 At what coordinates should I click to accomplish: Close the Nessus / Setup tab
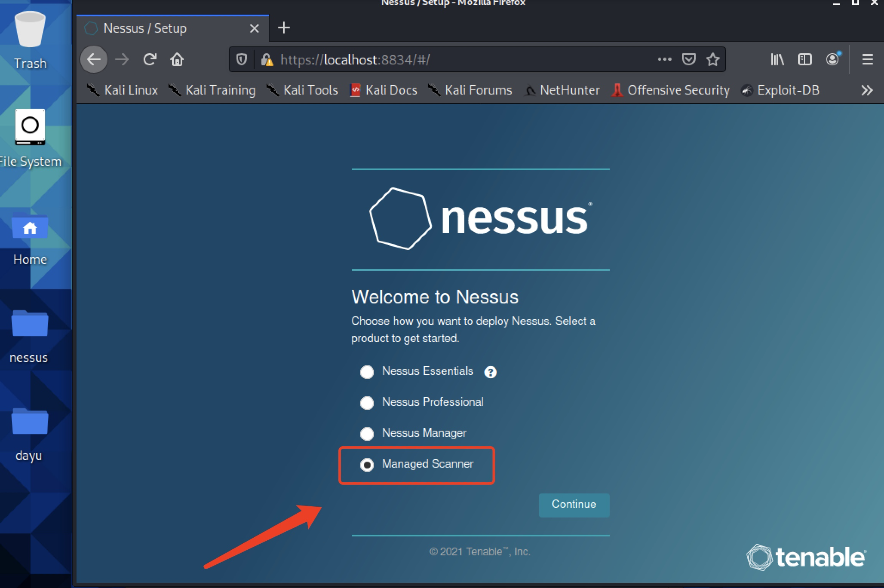[x=255, y=28]
